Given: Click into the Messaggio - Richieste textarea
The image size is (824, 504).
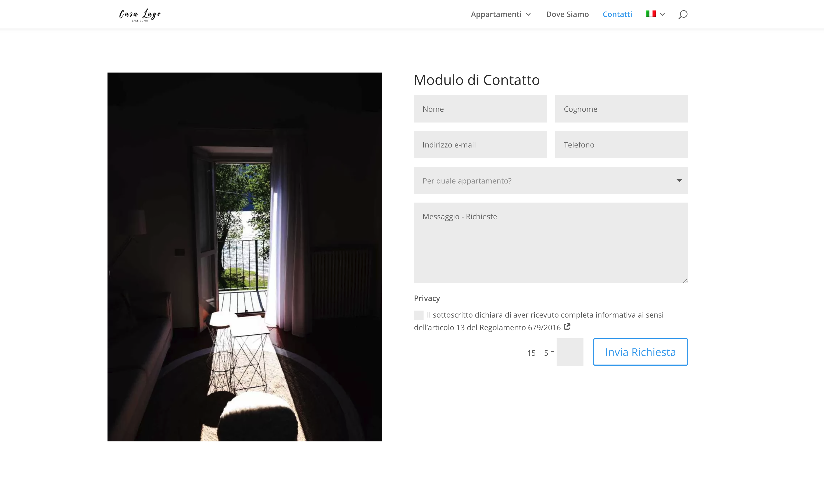Looking at the screenshot, I should tap(551, 243).
